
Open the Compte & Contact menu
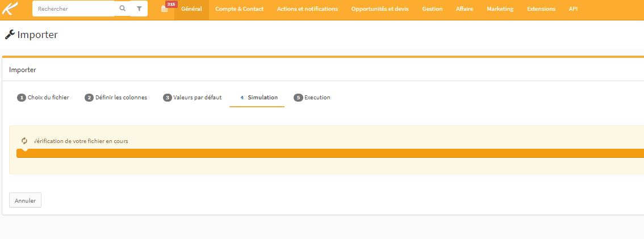click(240, 9)
